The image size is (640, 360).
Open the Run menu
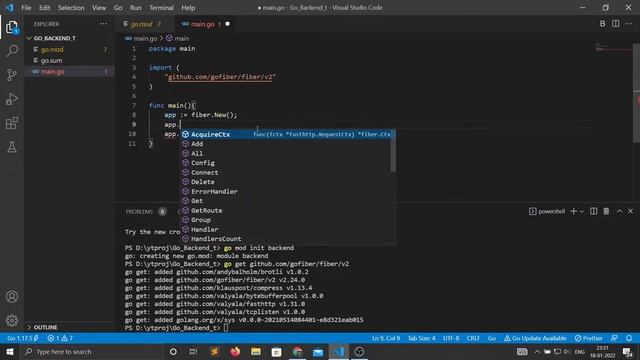[x=136, y=8]
